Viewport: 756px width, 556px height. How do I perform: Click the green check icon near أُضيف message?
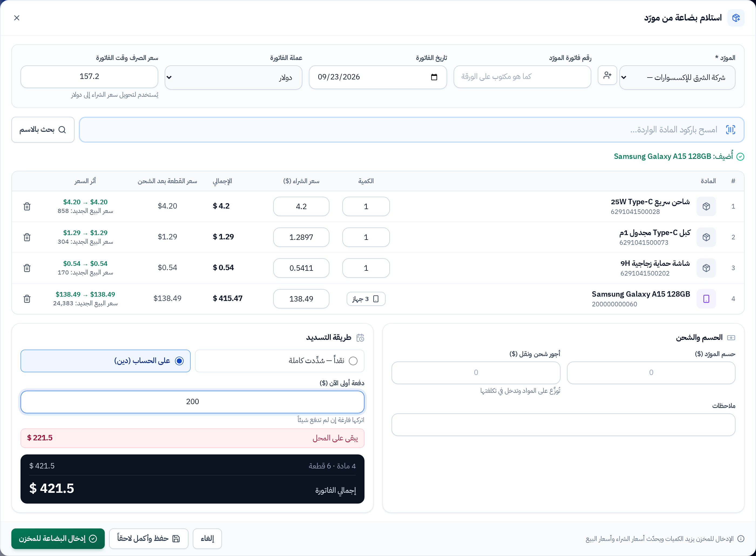tap(740, 156)
